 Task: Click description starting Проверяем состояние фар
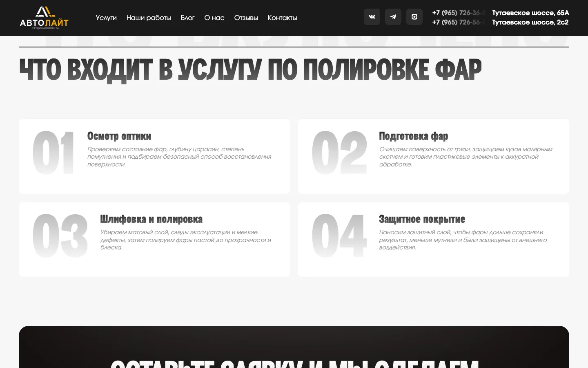point(179,157)
